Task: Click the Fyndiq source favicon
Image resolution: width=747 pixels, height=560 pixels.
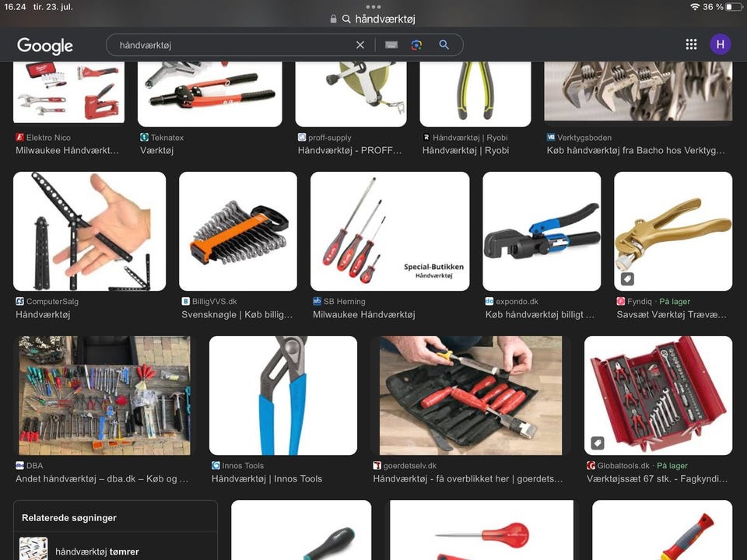Action: [x=621, y=302]
